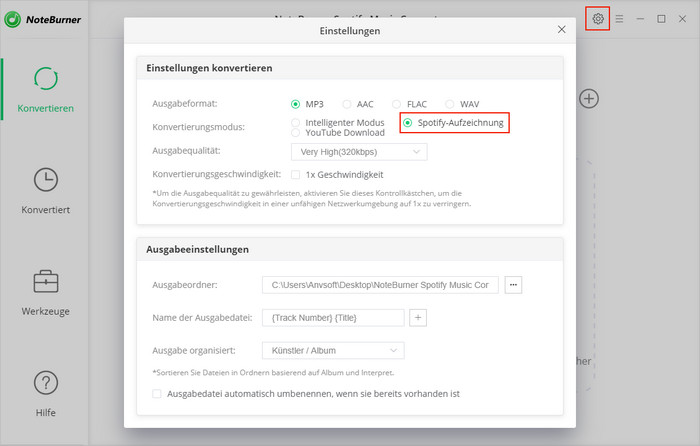The image size is (700, 446).
Task: Close the Einstellungen dialog
Action: [x=561, y=31]
